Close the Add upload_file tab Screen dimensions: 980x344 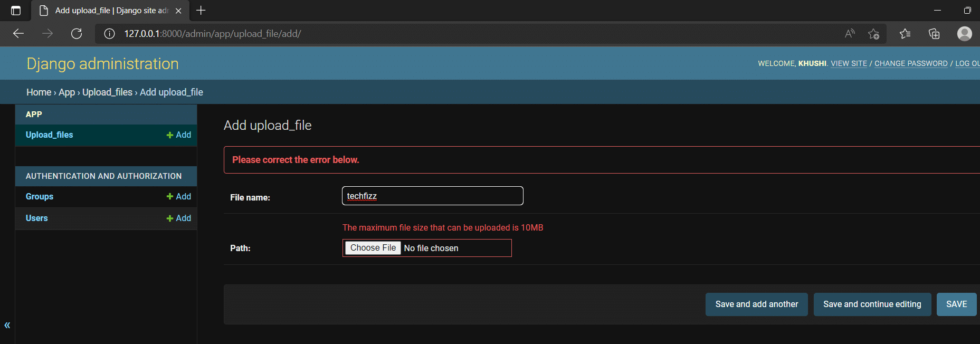178,11
